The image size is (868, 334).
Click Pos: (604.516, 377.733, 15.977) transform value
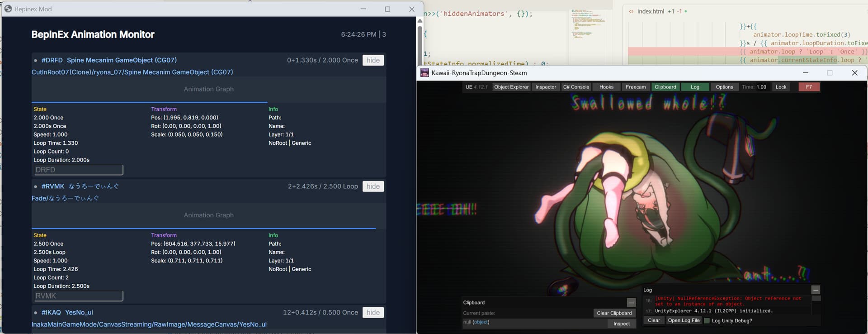tap(193, 244)
